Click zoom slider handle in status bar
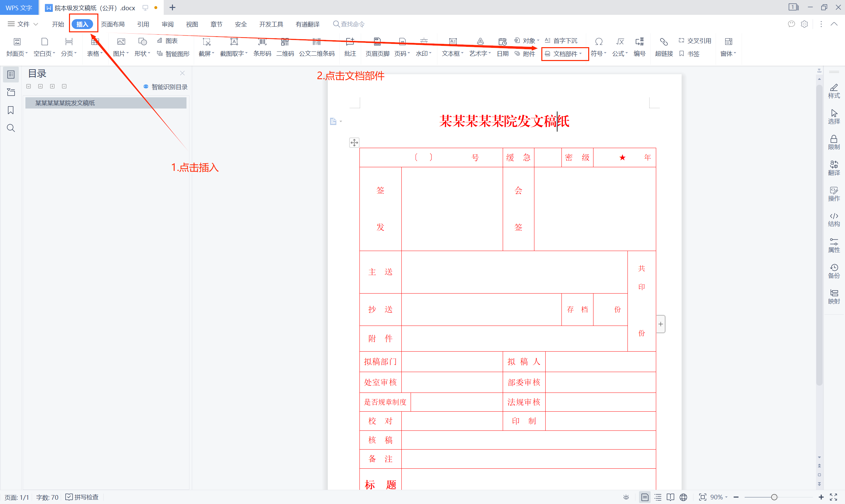The width and height of the screenshot is (845, 504). point(774,497)
